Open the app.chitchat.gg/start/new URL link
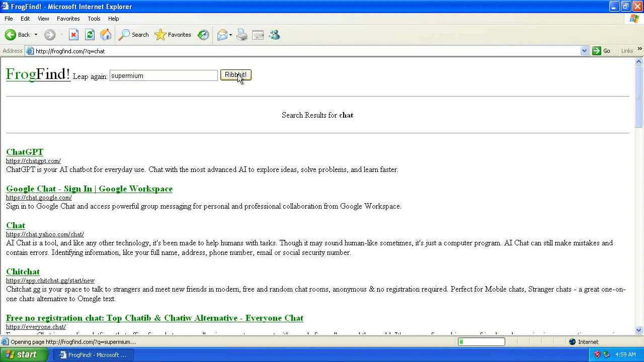 click(50, 281)
